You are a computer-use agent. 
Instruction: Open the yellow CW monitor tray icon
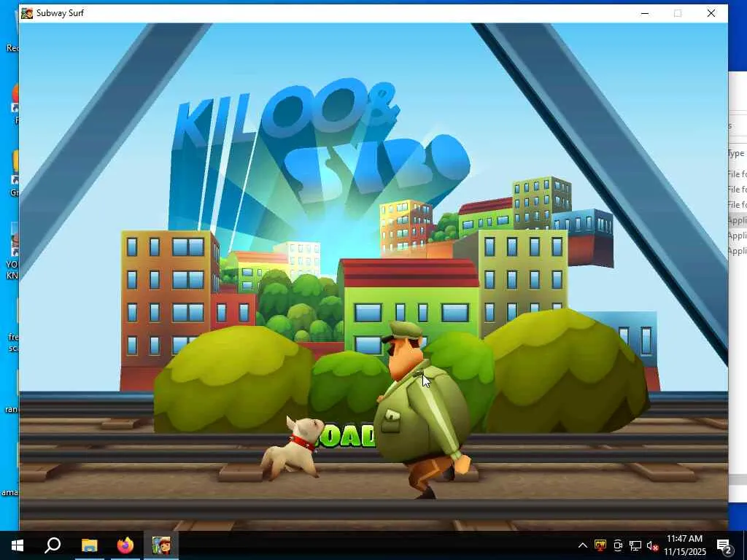[600, 545]
